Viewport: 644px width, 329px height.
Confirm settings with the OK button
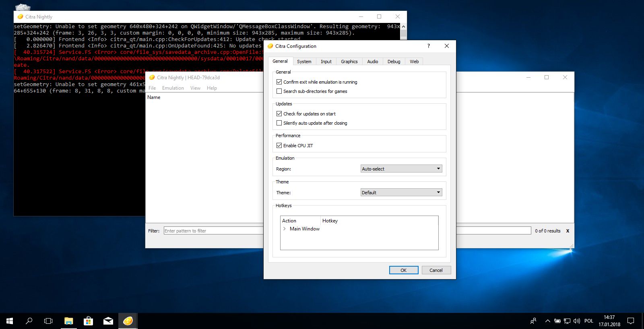404,270
